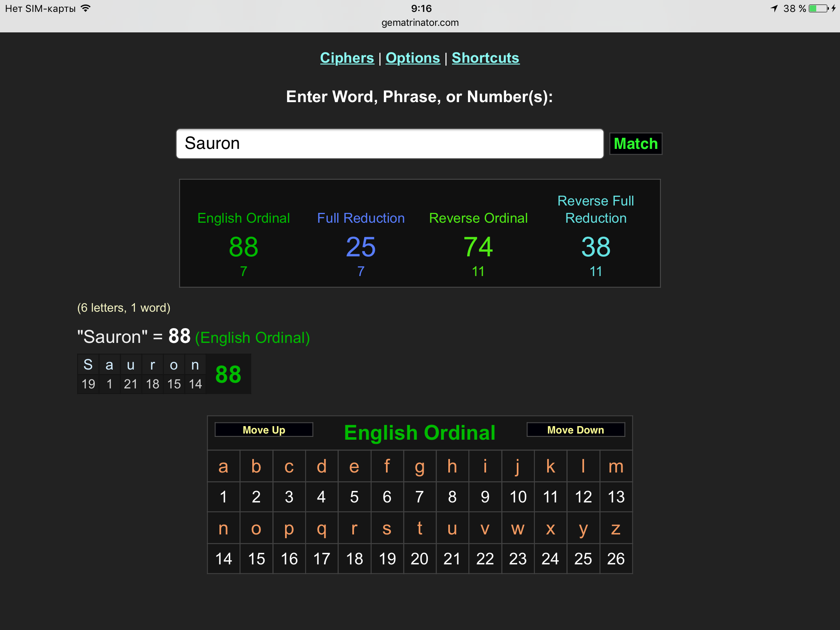Click the Move Down button

[575, 430]
